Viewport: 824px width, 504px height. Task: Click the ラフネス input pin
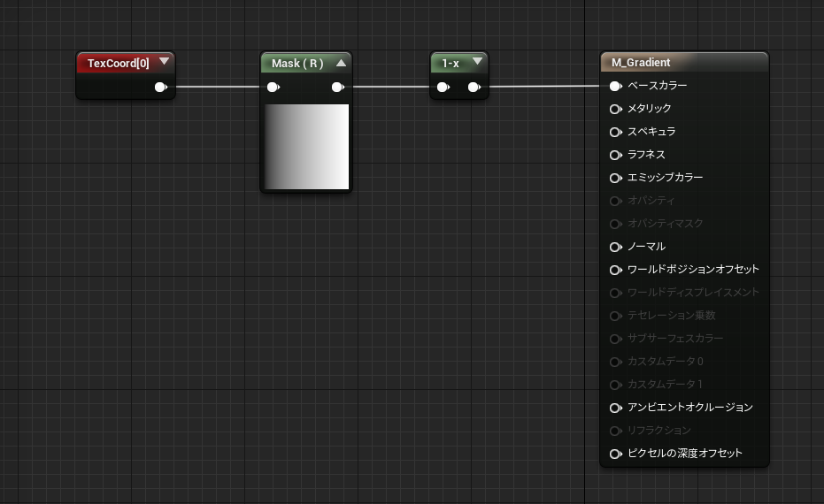pos(615,155)
